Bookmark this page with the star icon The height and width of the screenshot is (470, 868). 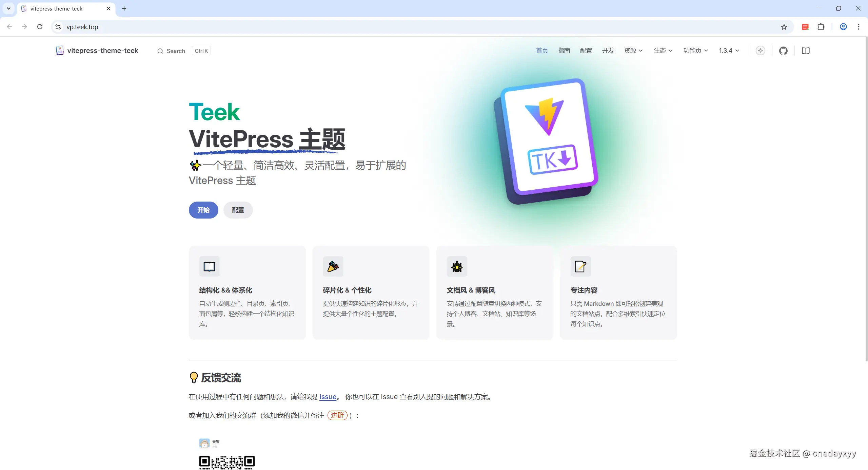[x=784, y=27]
